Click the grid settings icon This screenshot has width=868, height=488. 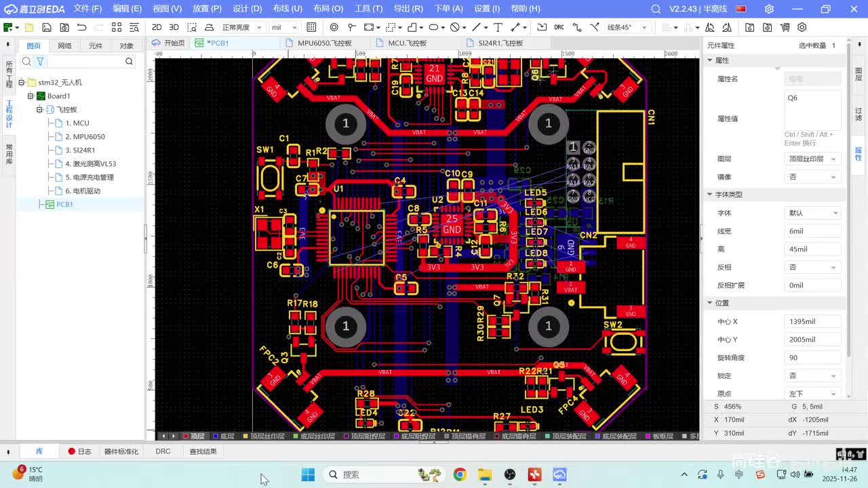(x=311, y=27)
